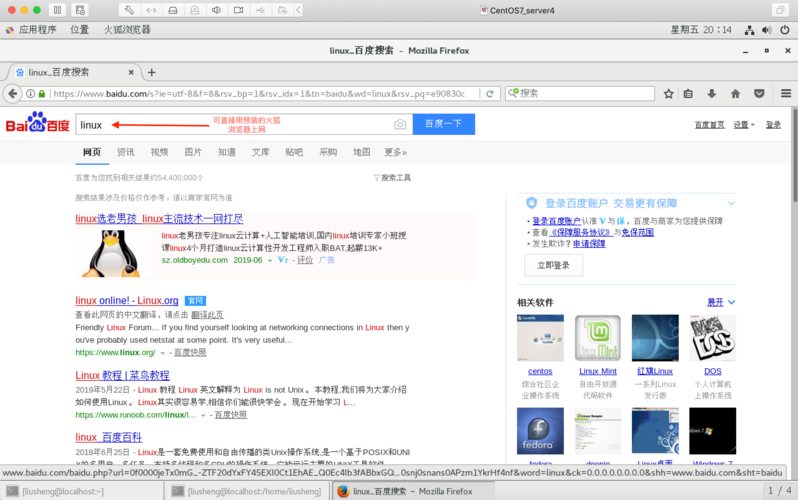Screen dimensions: 798x500
Task: Click the GNOME volume icon in top panel
Action: pos(766,30)
